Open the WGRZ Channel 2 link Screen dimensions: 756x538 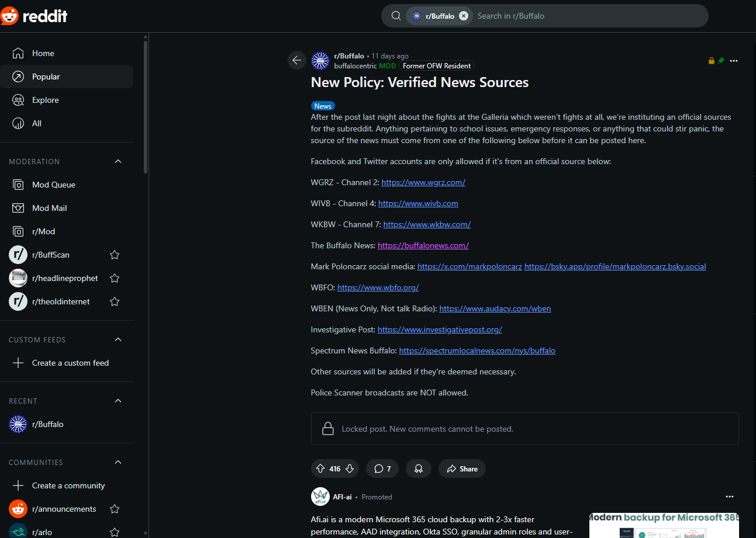[423, 182]
